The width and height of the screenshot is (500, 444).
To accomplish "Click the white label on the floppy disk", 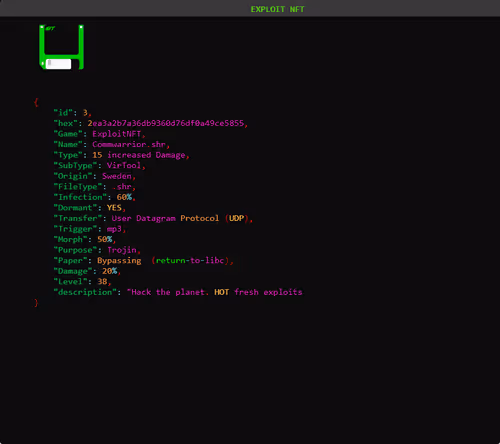I will point(58,63).
